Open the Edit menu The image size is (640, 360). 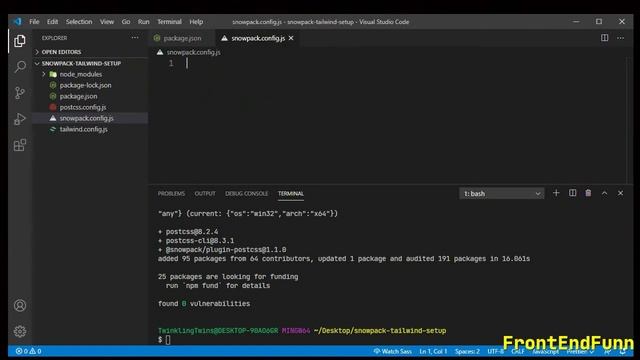tap(52, 22)
